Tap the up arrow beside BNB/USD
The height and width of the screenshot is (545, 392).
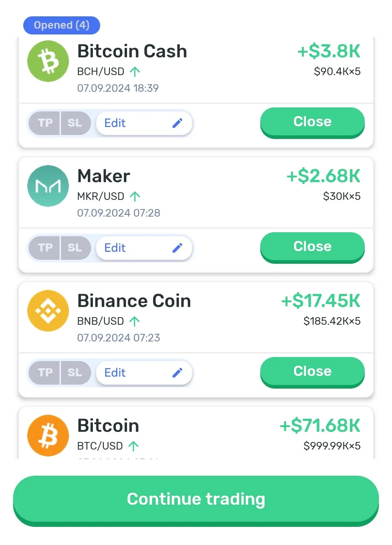pos(135,321)
